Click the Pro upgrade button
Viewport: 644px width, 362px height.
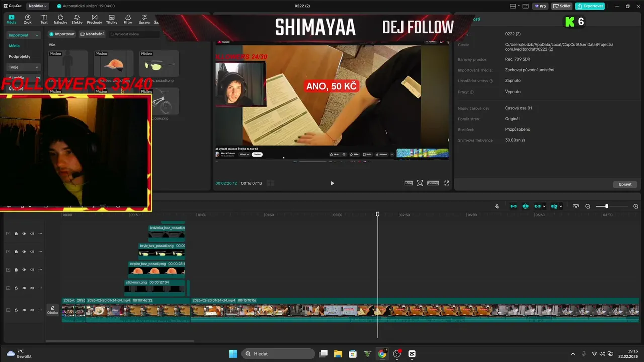coord(541,6)
